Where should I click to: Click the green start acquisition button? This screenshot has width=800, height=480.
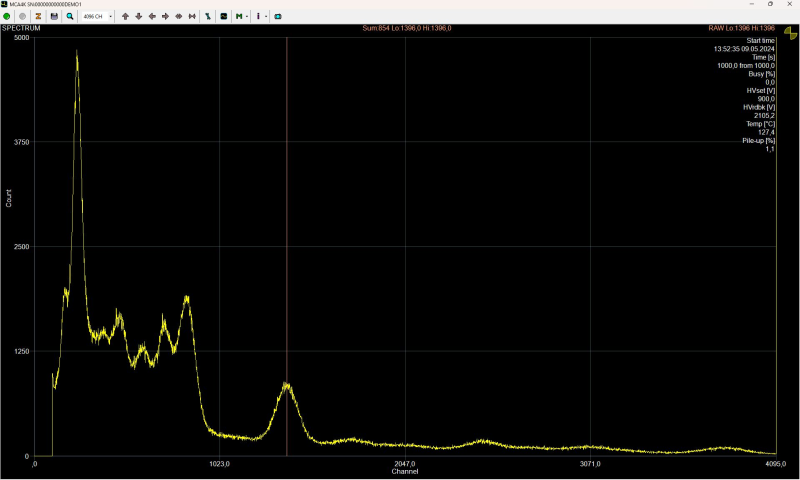tap(7, 16)
